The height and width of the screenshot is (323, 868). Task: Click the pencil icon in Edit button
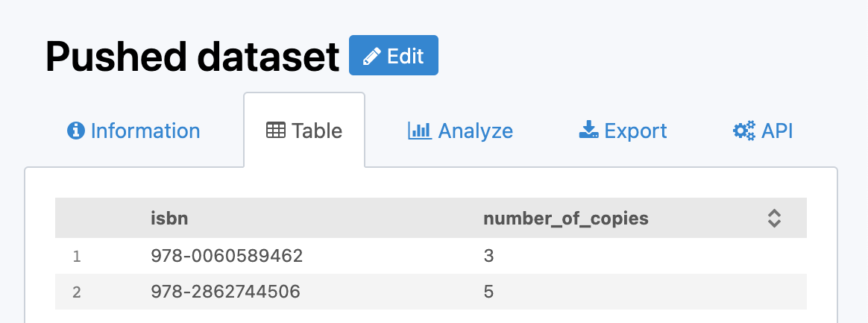click(371, 56)
